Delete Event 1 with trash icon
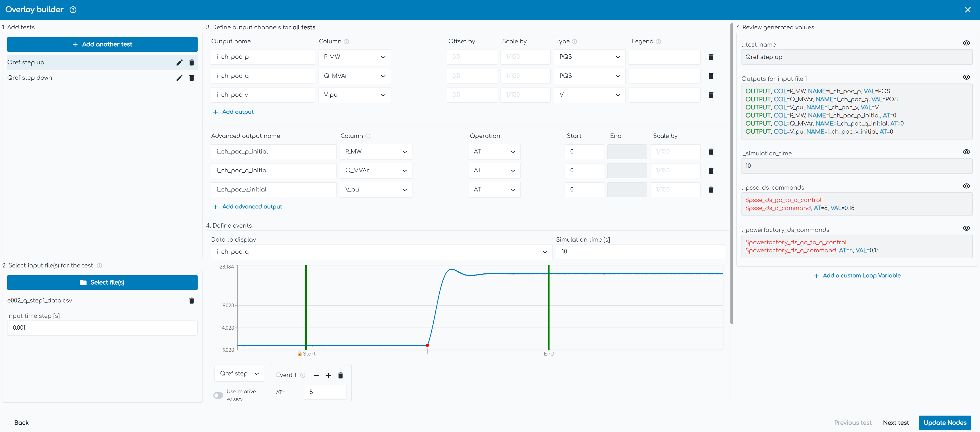 click(x=341, y=375)
